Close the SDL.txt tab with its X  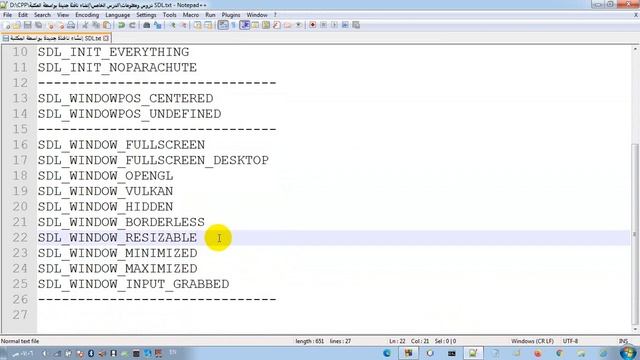[106, 38]
